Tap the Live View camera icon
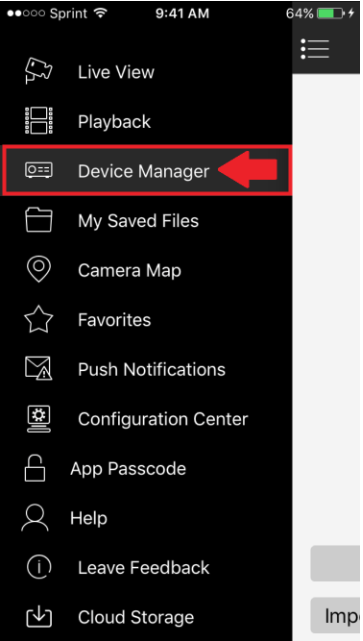This screenshot has height=641, width=363. coord(38,71)
